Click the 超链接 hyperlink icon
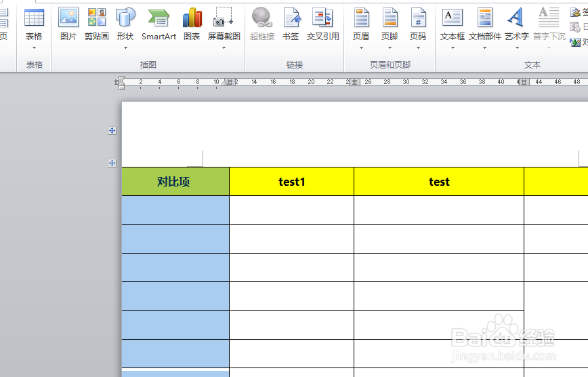The height and width of the screenshot is (377, 588). click(x=261, y=18)
